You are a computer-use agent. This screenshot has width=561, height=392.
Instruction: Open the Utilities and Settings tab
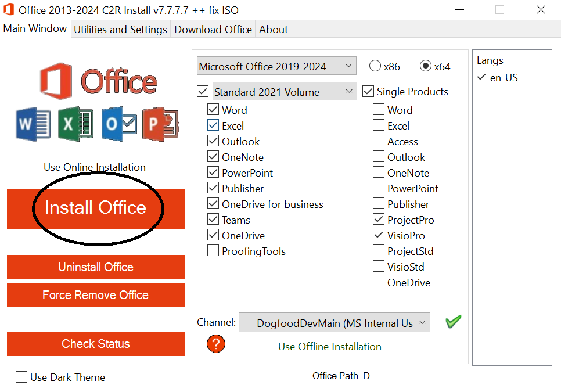point(121,30)
